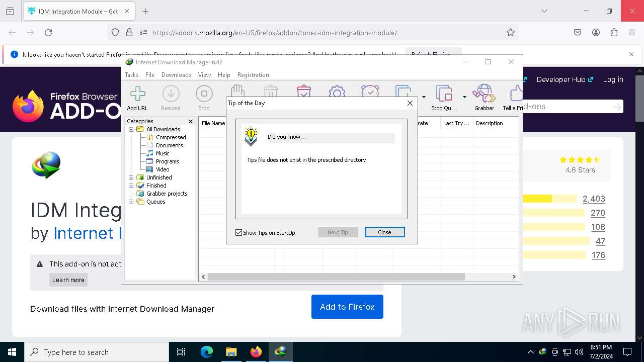This screenshot has width=644, height=362.
Task: Open Scheduler via the alarm clock icon
Action: tap(370, 90)
